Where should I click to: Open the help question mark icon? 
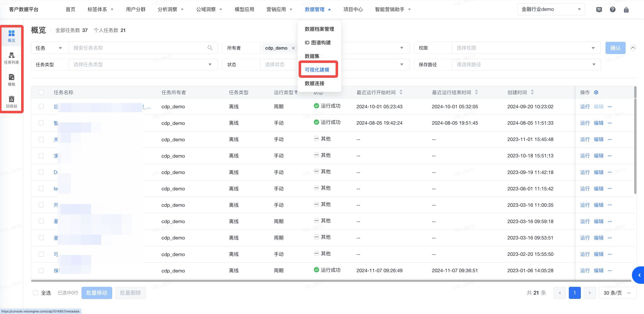(x=613, y=10)
